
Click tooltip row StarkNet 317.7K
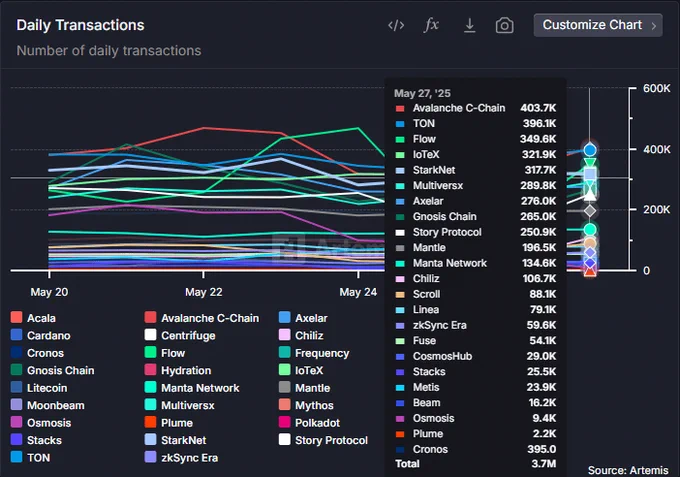pyautogui.click(x=476, y=170)
